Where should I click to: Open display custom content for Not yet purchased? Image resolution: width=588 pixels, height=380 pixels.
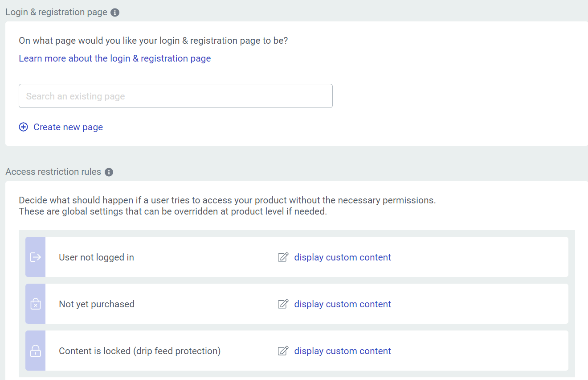click(343, 304)
